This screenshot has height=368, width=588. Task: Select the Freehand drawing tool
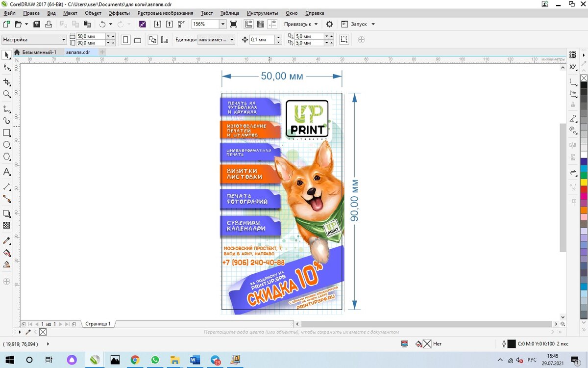[6, 108]
